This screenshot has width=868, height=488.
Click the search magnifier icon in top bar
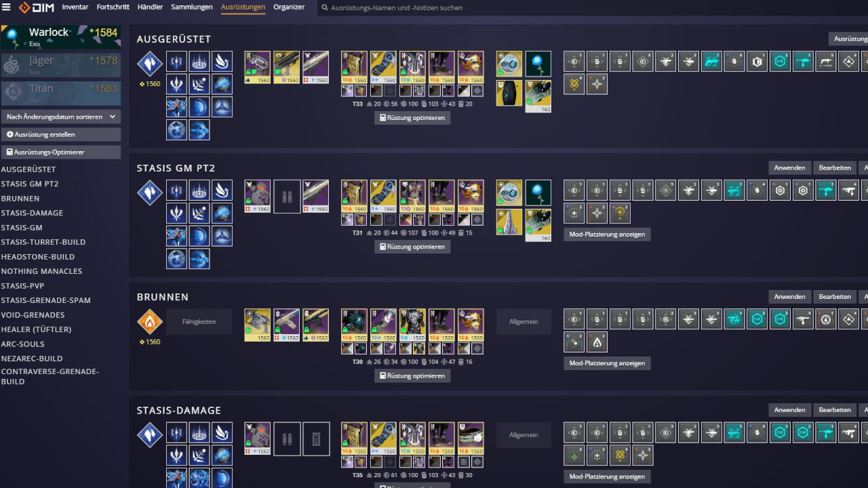coord(325,7)
